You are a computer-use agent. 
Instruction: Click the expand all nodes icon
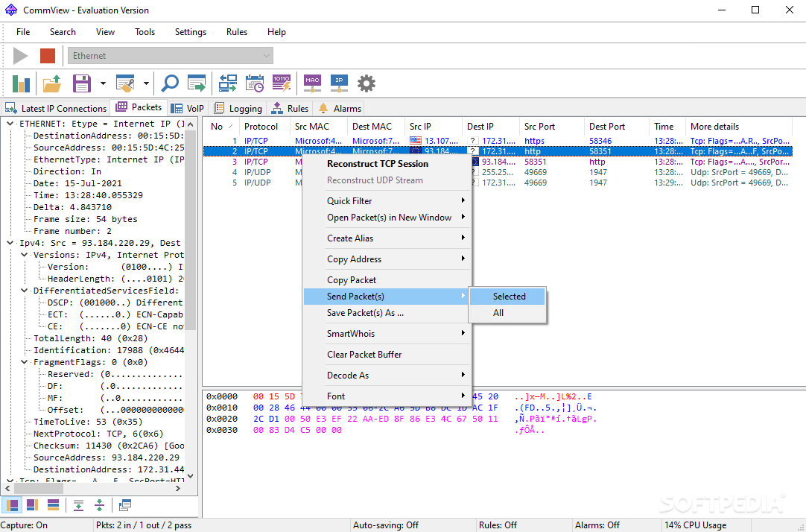click(78, 504)
